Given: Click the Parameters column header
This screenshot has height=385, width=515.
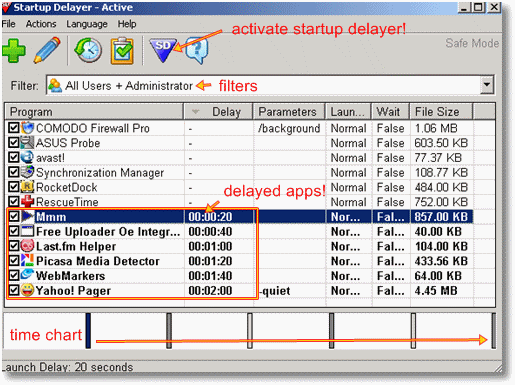Looking at the screenshot, I should (289, 112).
